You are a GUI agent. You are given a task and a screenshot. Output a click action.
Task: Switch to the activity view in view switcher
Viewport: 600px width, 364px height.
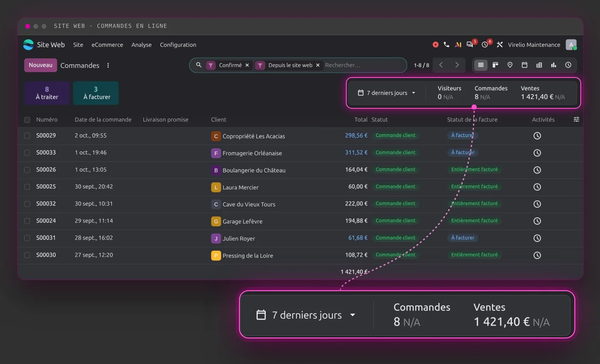point(568,65)
